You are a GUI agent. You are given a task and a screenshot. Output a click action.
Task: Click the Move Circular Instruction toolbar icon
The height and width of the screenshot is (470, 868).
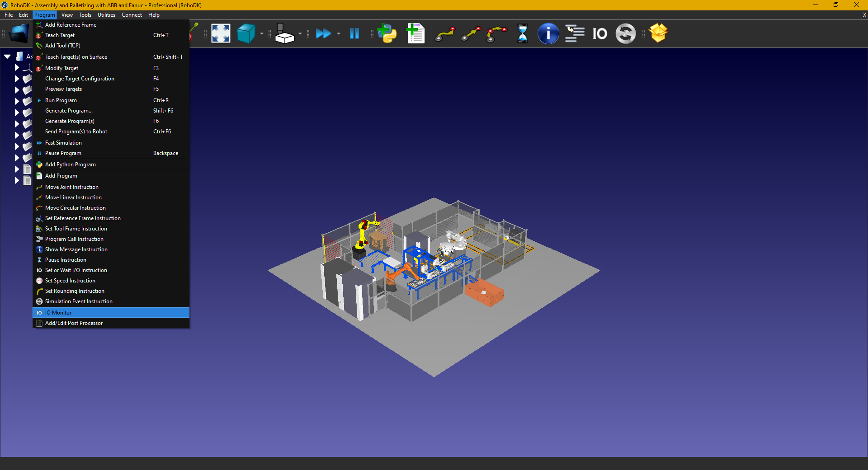496,33
